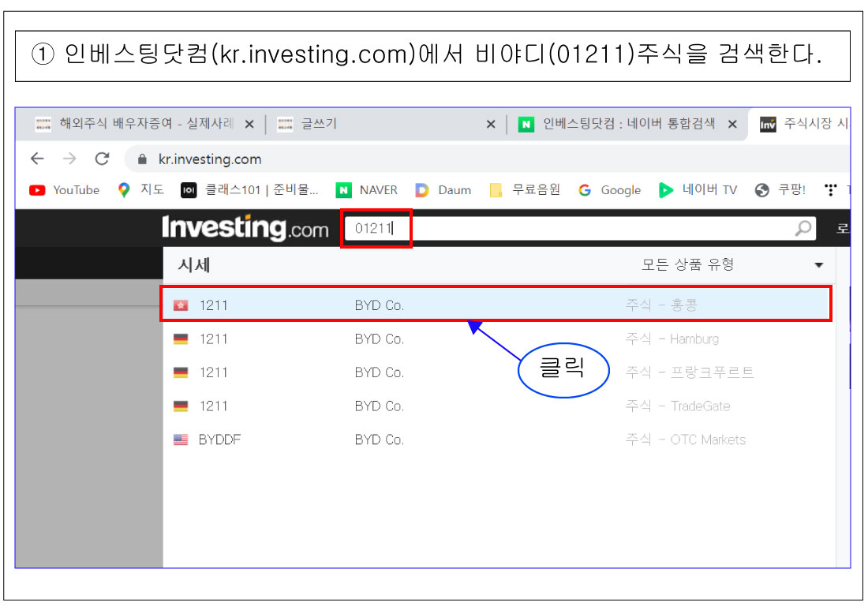Open the 모든 상품 유형 dropdown
Viewport: 868px width, 606px height.
pos(732,264)
